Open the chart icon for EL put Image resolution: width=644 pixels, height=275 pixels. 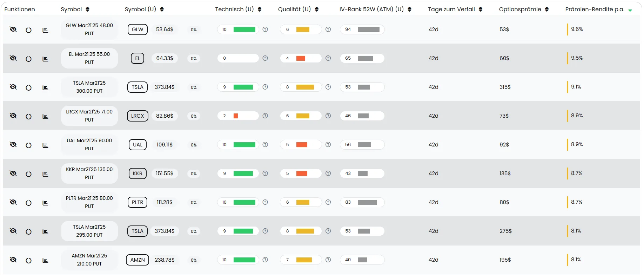[x=45, y=59]
